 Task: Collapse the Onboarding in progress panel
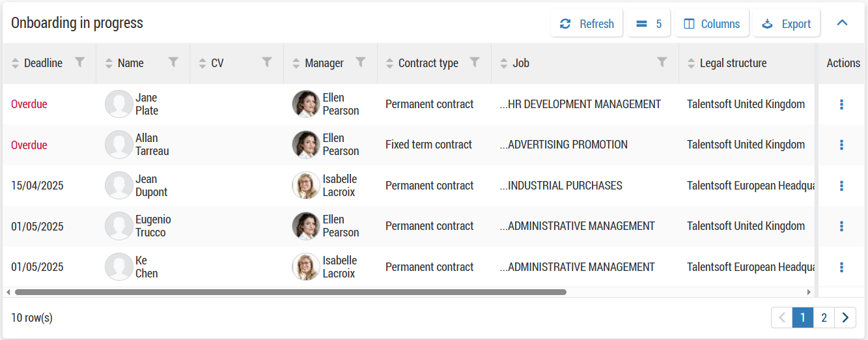[842, 23]
